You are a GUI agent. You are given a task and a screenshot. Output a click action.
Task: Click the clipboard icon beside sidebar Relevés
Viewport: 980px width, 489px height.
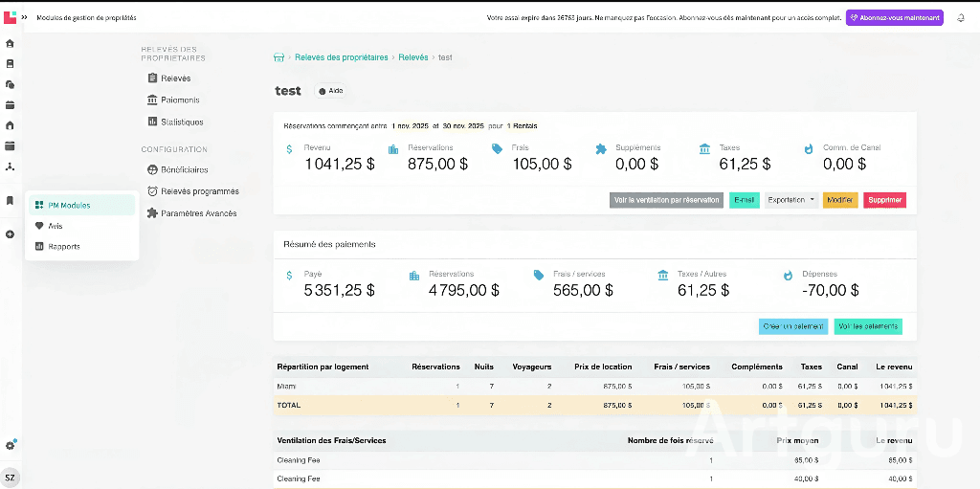click(x=152, y=78)
